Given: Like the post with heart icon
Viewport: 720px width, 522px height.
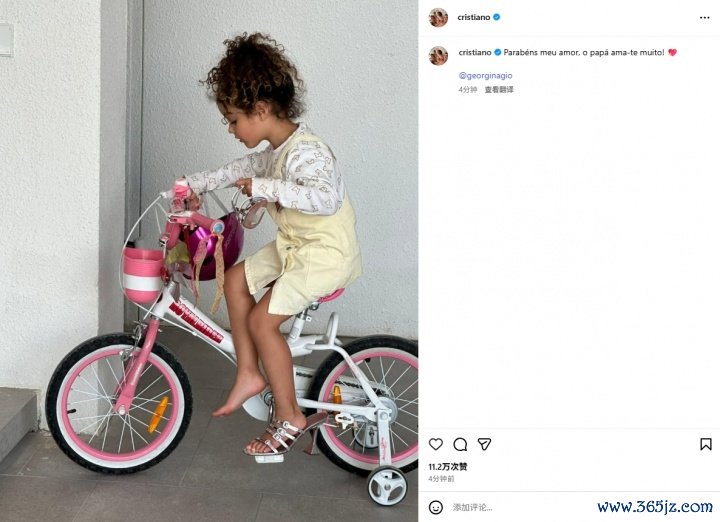Looking at the screenshot, I should 436,444.
